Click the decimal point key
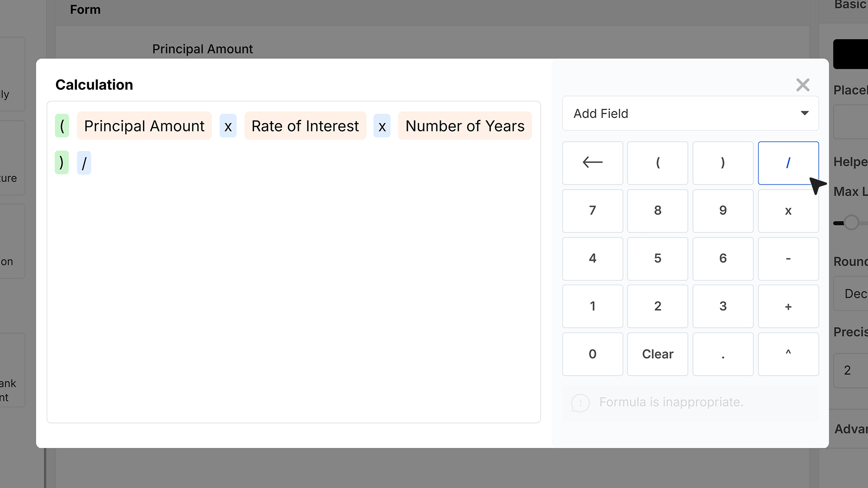 click(x=723, y=354)
